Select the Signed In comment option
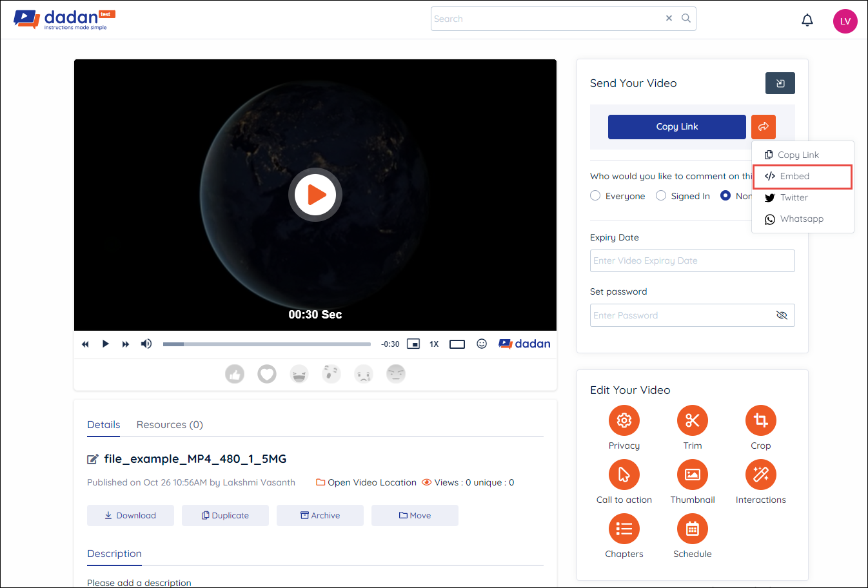The width and height of the screenshot is (868, 588). pyautogui.click(x=661, y=196)
